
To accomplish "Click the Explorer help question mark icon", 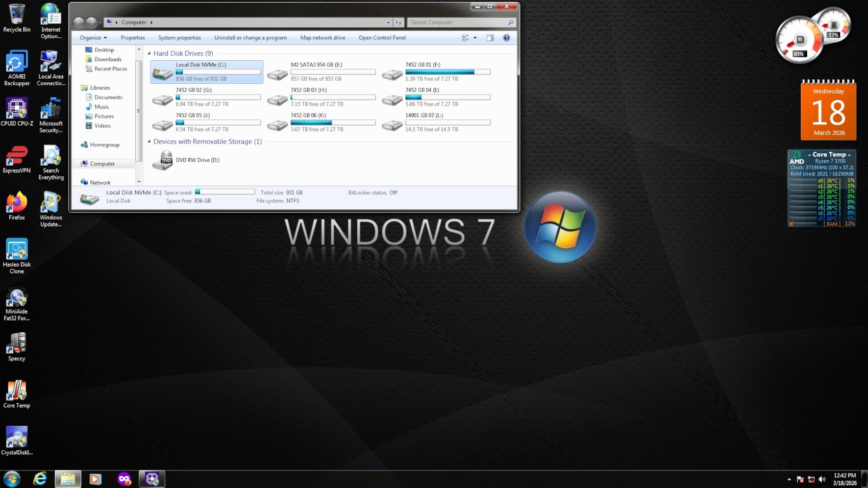I will pyautogui.click(x=506, y=38).
